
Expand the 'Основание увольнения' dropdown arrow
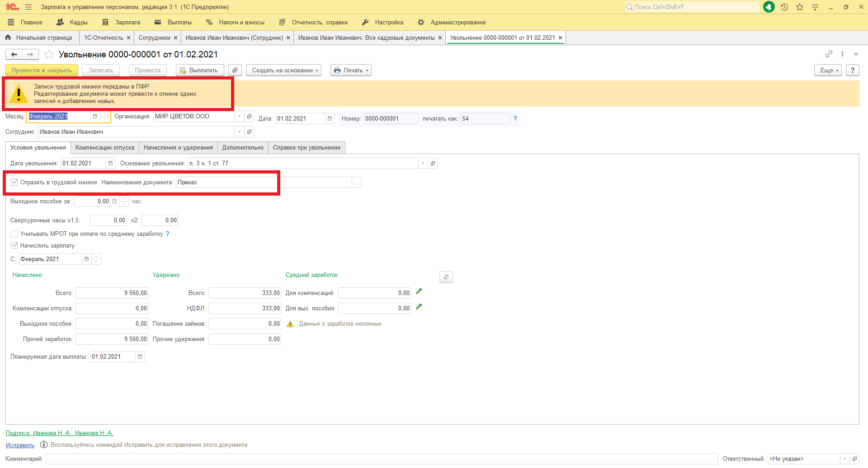tap(423, 164)
